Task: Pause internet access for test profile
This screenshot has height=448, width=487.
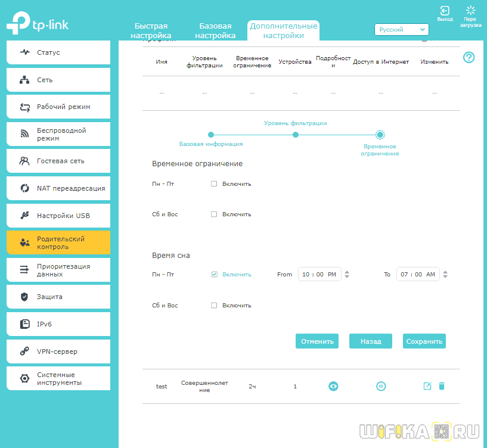Action: coord(381,386)
